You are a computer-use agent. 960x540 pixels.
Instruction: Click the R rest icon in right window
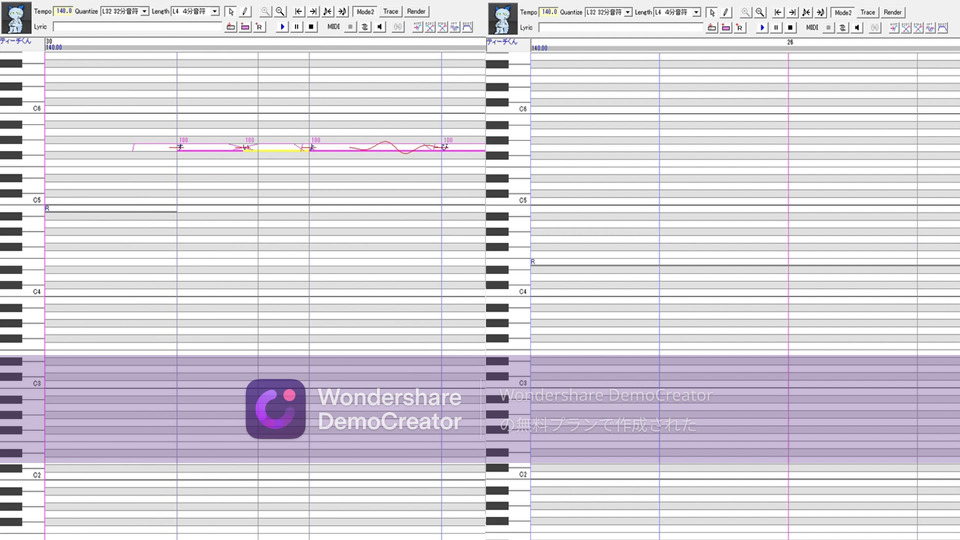(740, 28)
